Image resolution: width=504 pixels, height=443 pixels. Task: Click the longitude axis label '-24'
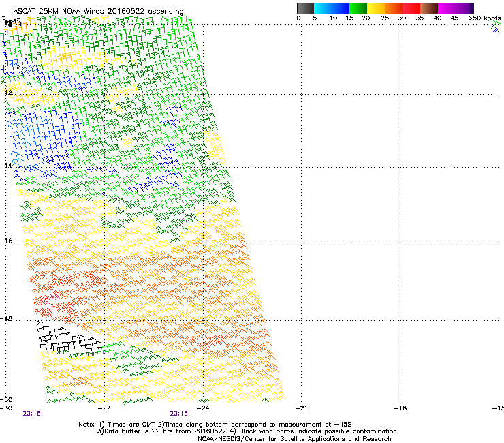[203, 408]
